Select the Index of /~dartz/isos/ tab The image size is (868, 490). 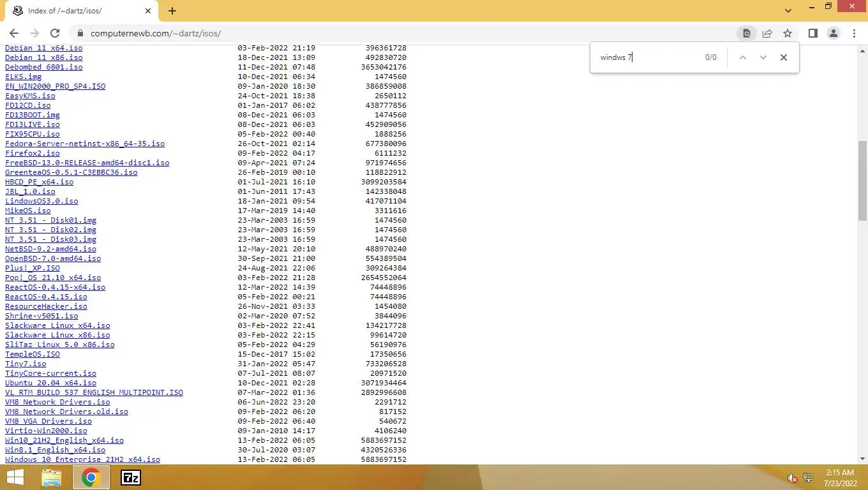tap(80, 11)
